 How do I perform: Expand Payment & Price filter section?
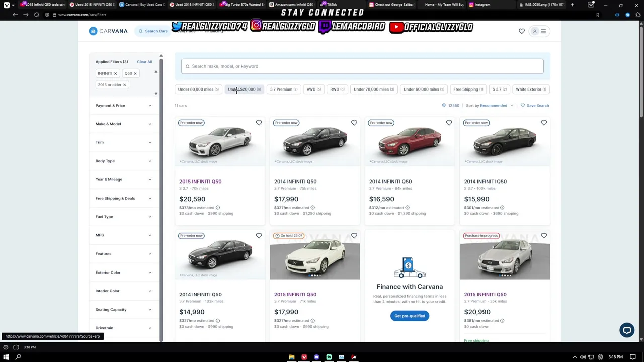click(x=123, y=106)
